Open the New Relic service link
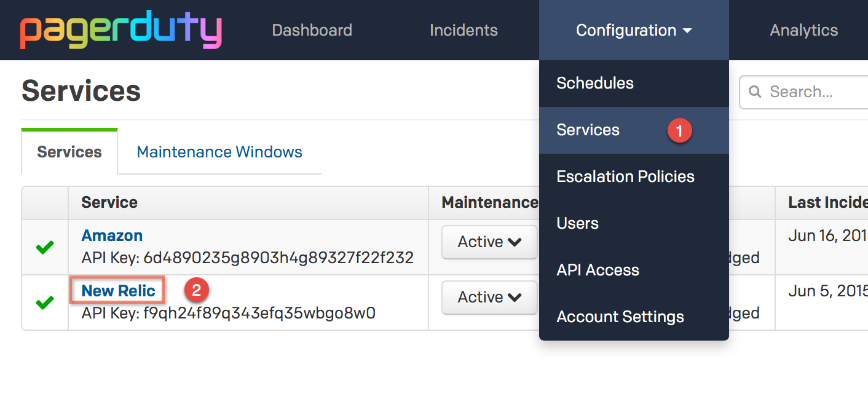868x407 pixels. [118, 291]
